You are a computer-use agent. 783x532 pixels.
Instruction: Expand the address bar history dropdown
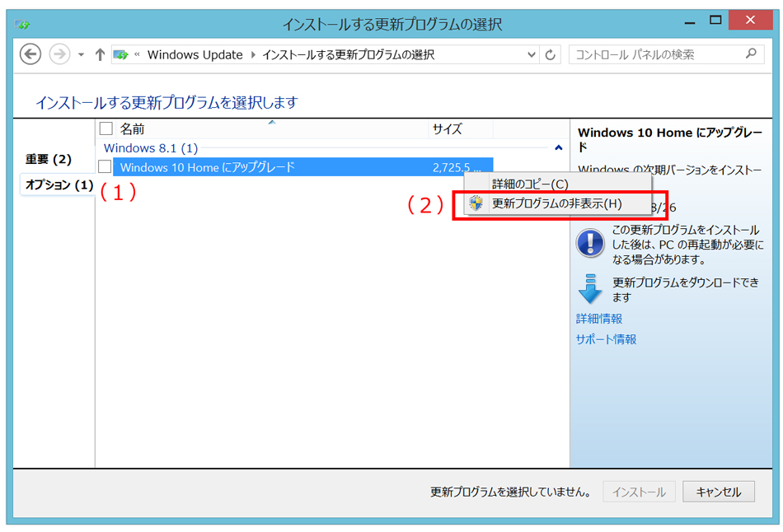(x=532, y=54)
